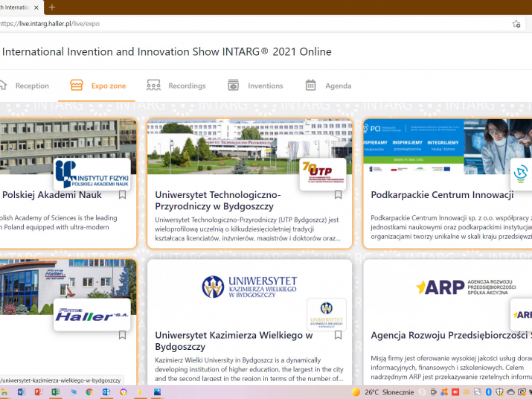Click the Inventions archive box icon

tap(234, 86)
